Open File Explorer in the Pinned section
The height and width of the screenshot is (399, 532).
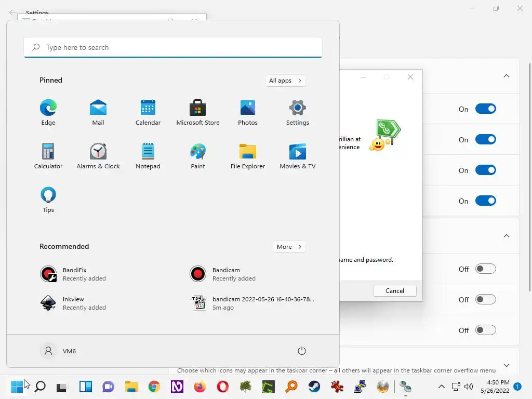(x=248, y=156)
